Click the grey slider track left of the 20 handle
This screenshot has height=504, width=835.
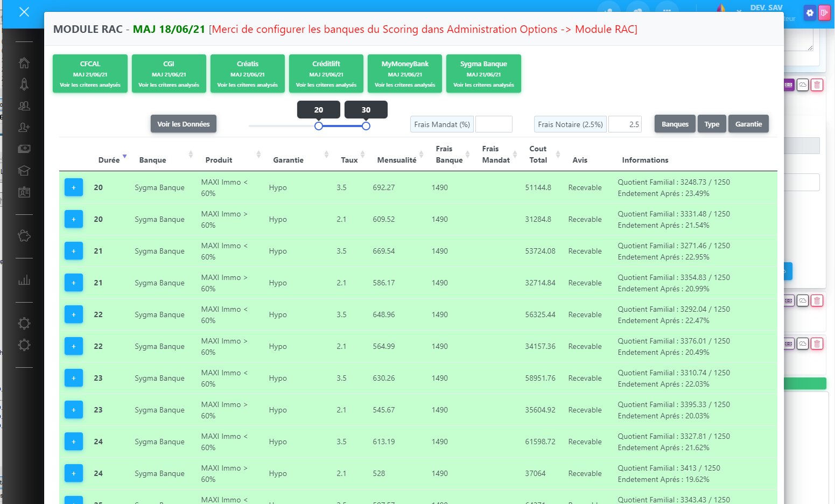pos(282,126)
